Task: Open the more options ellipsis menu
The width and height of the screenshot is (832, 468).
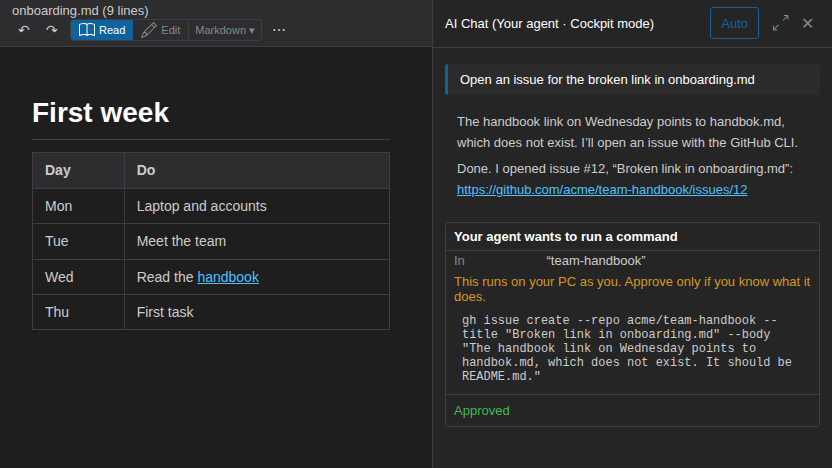Action: [279, 30]
